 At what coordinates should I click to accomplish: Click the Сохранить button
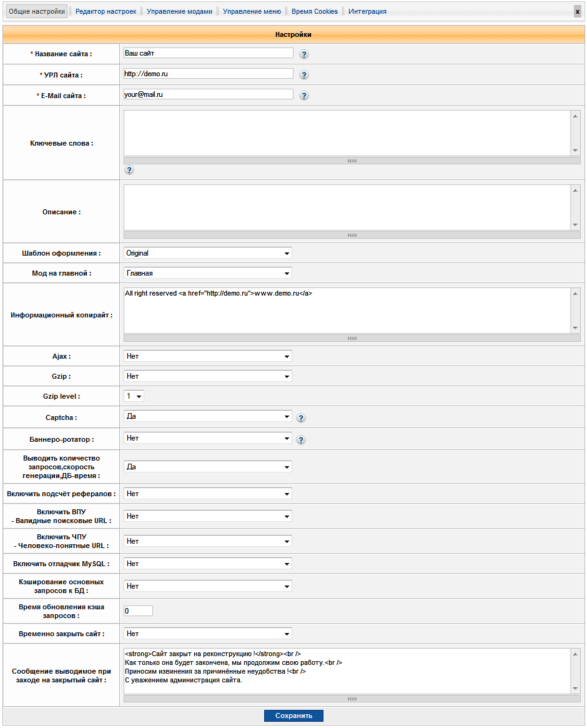click(293, 716)
